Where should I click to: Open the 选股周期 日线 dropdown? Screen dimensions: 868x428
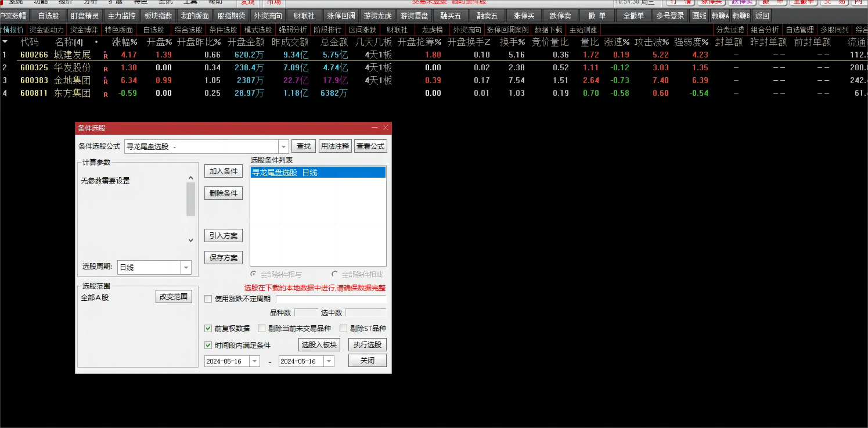(186, 268)
